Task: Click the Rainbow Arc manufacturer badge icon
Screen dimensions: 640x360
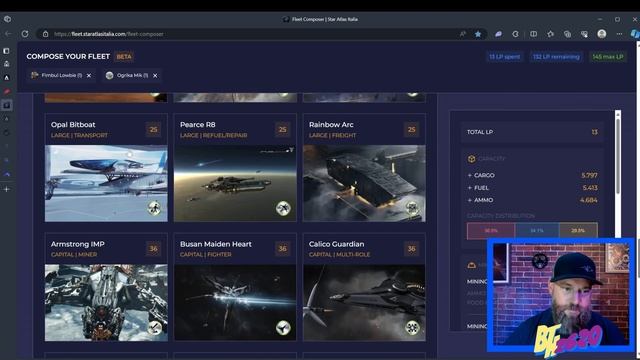Action: click(412, 208)
